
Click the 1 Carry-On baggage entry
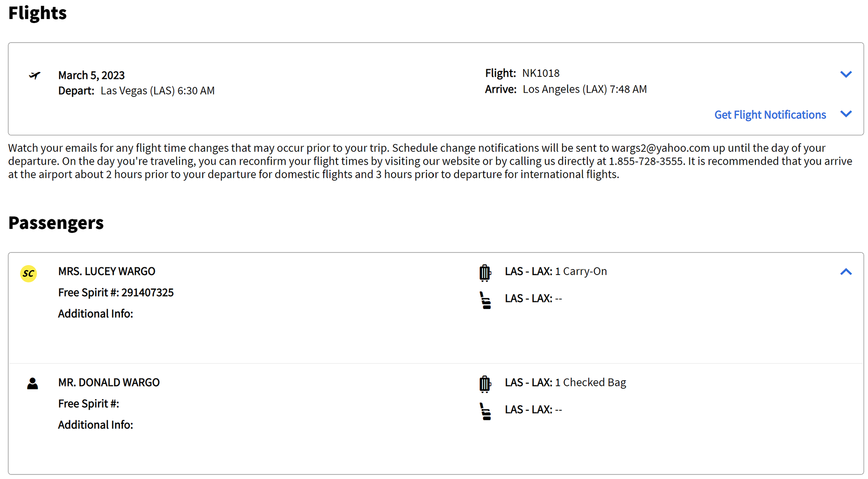tap(556, 271)
